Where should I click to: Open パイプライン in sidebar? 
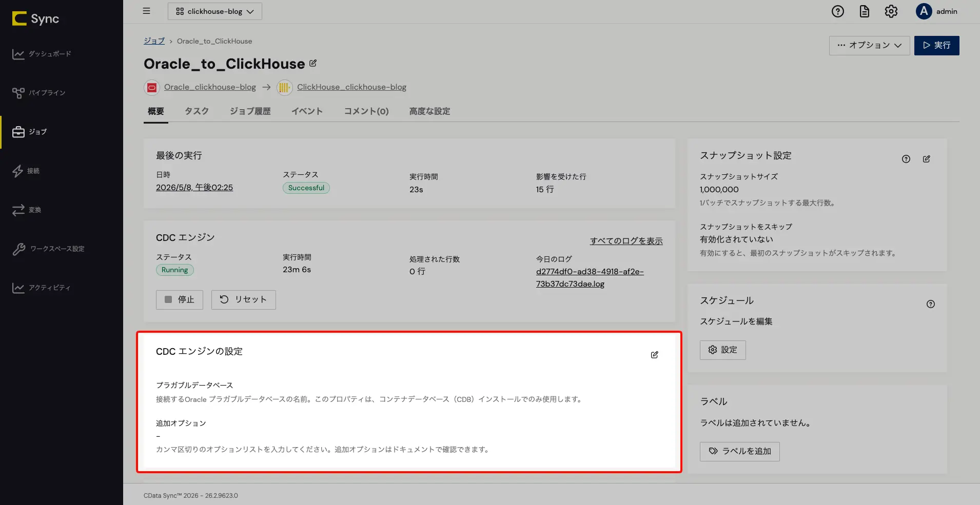39,93
